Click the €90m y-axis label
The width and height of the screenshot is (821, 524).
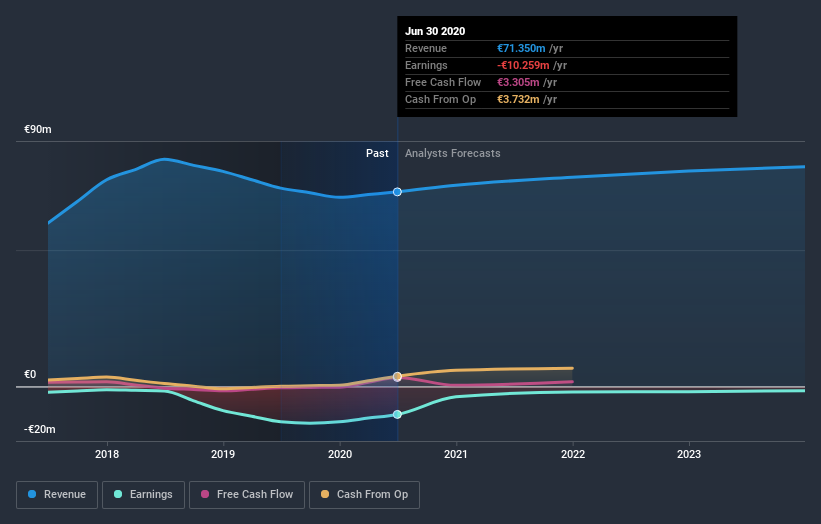(38, 129)
